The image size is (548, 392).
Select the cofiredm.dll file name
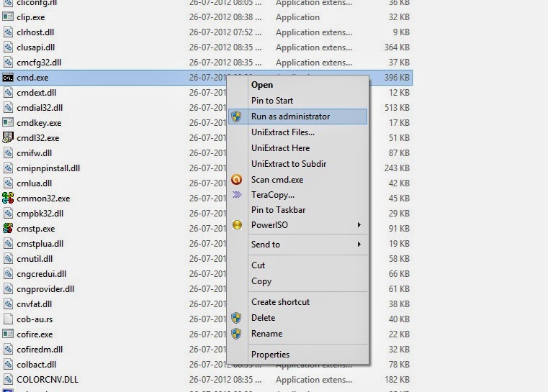coord(40,350)
